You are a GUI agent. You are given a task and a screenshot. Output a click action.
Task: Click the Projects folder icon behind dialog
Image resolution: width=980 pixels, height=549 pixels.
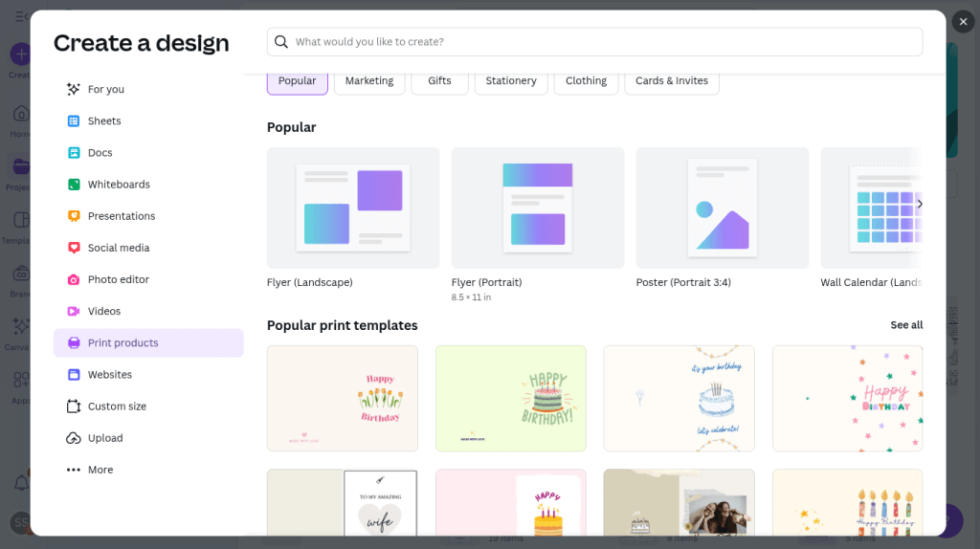(x=21, y=167)
